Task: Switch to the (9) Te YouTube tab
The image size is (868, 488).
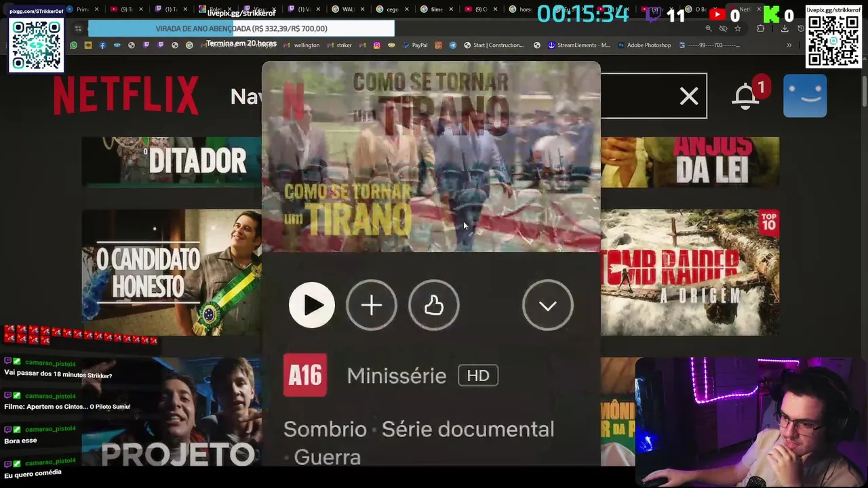Action: click(x=126, y=9)
